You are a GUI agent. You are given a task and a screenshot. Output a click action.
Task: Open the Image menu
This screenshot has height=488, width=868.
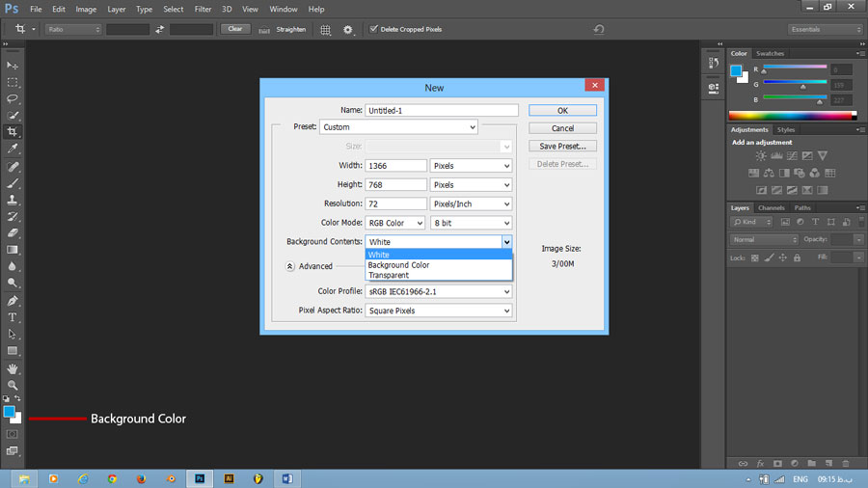coord(86,10)
